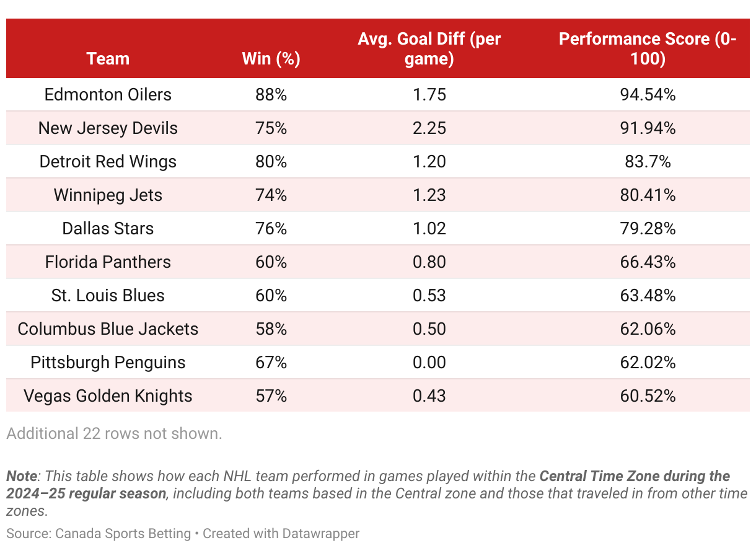Click on the Winnipeg Jets team name
The width and height of the screenshot is (756, 548).
pyautogui.click(x=108, y=195)
